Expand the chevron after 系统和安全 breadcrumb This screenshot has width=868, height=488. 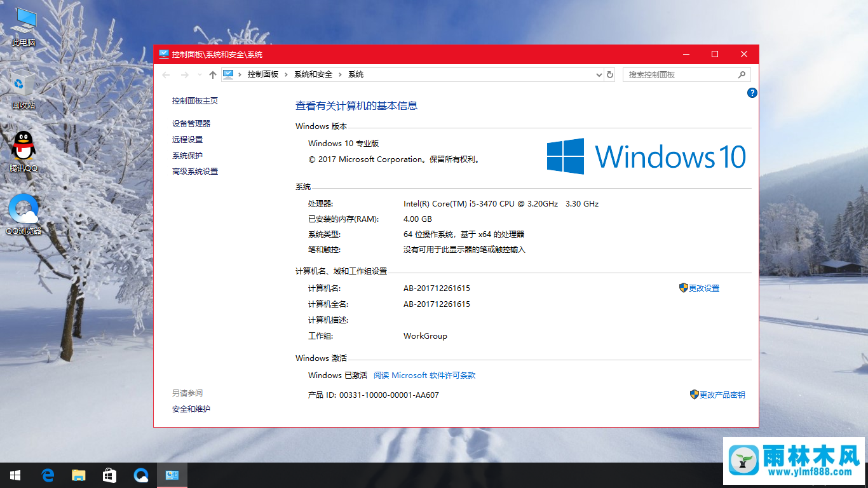click(x=341, y=75)
